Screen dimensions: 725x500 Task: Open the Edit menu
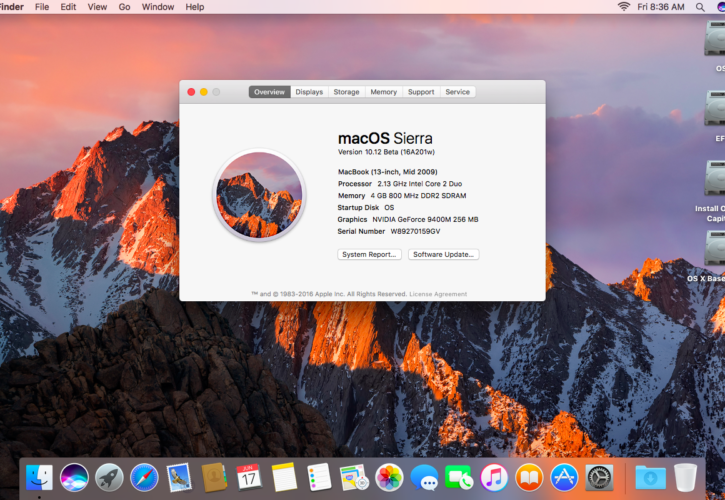(68, 7)
